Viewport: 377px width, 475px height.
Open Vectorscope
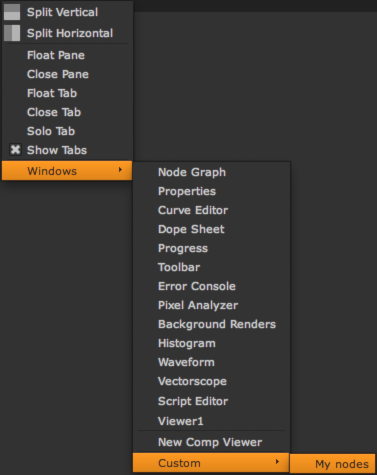click(192, 381)
